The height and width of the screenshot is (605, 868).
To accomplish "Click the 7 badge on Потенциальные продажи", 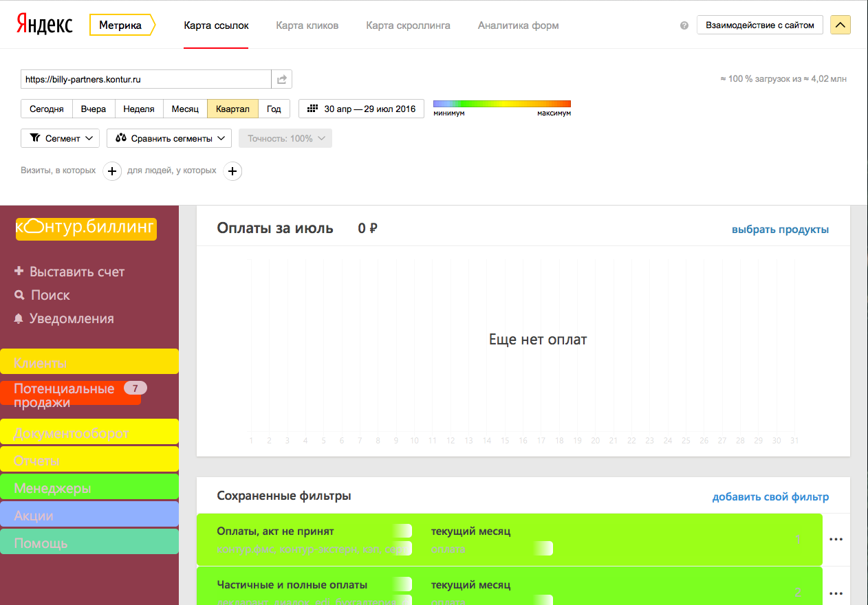I will tap(135, 388).
